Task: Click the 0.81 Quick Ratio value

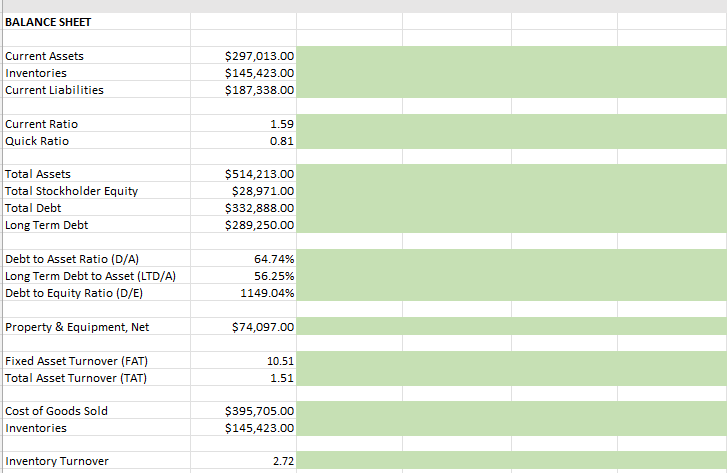Action: pyautogui.click(x=243, y=141)
